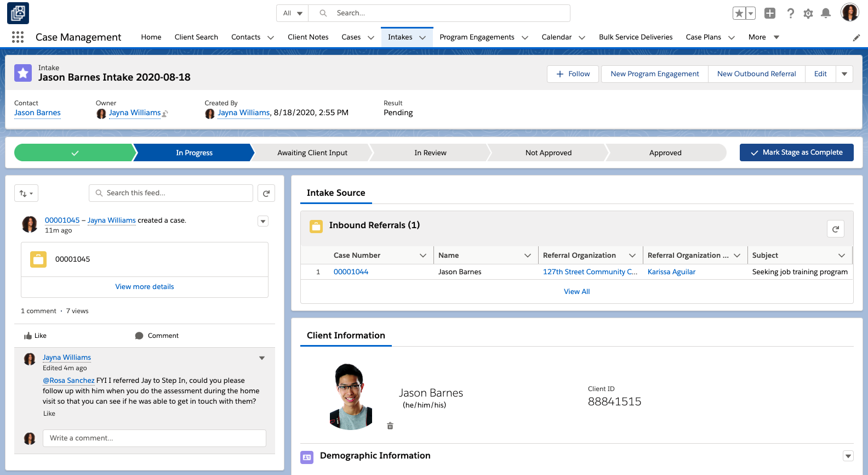Image resolution: width=868 pixels, height=475 pixels.
Task: Open the Client Notes tab
Action: coord(308,37)
